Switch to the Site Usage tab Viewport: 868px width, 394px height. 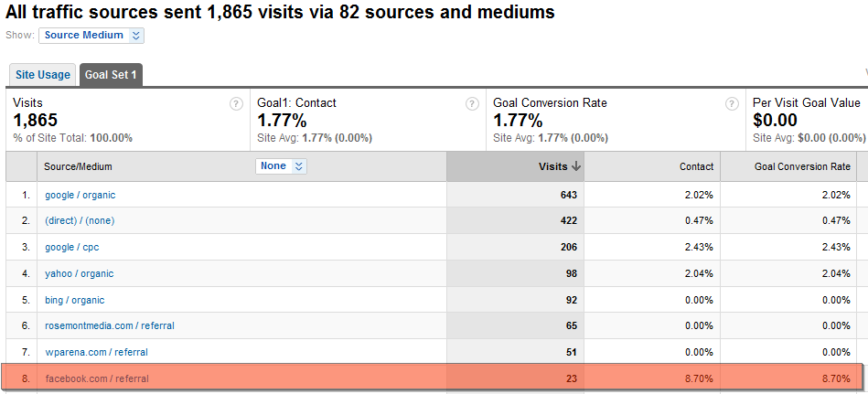(43, 75)
